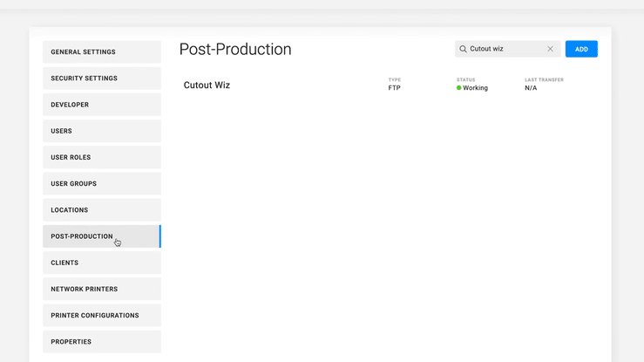Image resolution: width=644 pixels, height=362 pixels.
Task: Click the FTP type value
Action: coord(394,88)
